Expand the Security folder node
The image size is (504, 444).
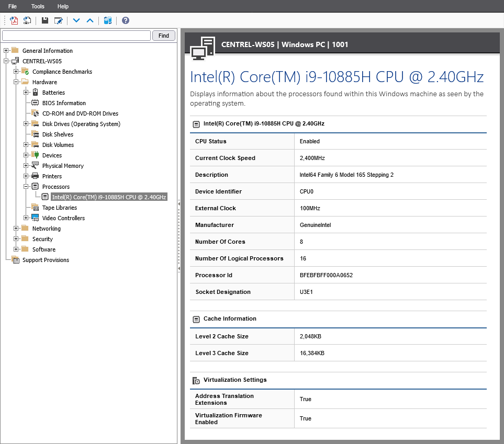(16, 238)
